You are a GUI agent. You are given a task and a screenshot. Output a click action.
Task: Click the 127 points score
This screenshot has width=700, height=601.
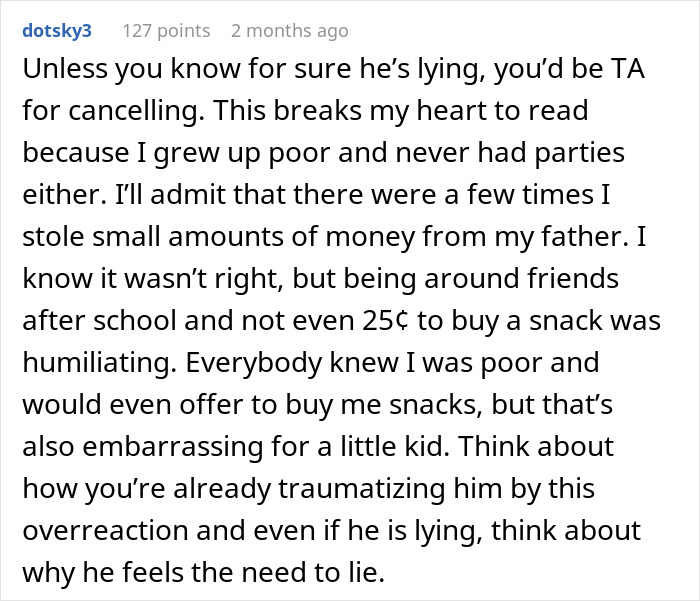pos(166,31)
